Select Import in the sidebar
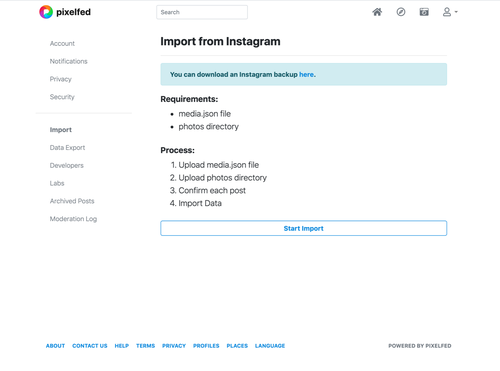Screen dimensions: 500x371 click(x=61, y=130)
